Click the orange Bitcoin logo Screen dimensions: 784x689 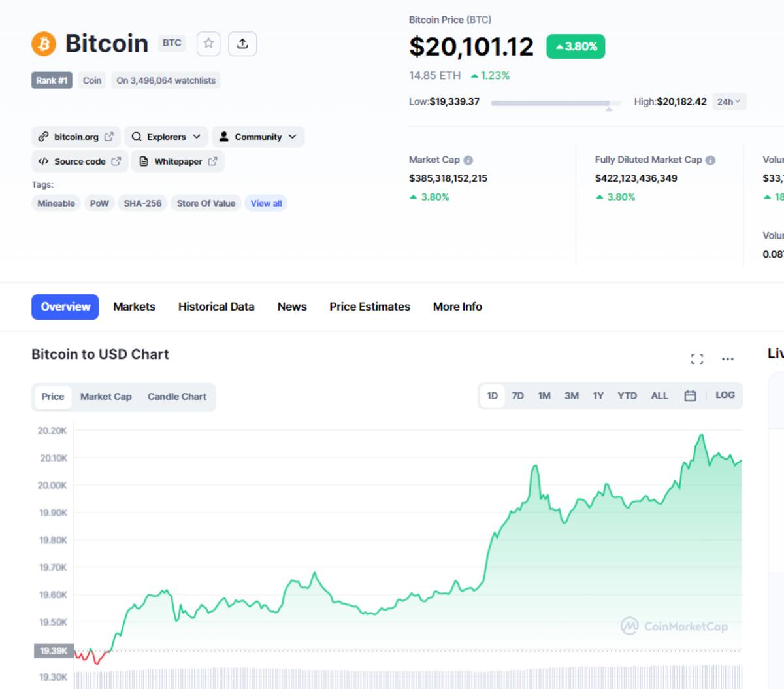44,44
